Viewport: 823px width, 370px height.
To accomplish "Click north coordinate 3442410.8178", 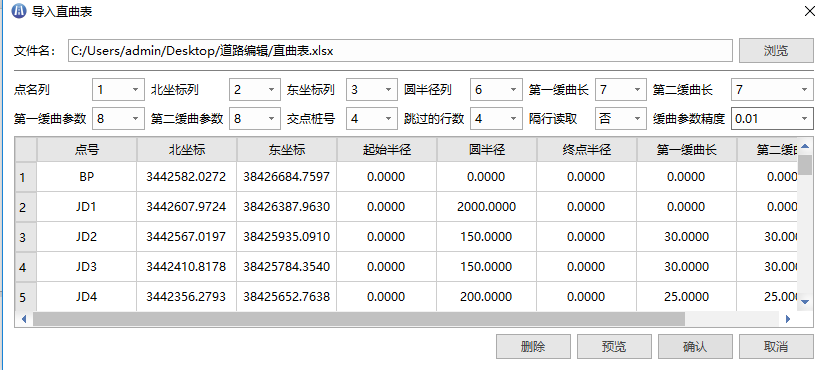I will point(187,267).
